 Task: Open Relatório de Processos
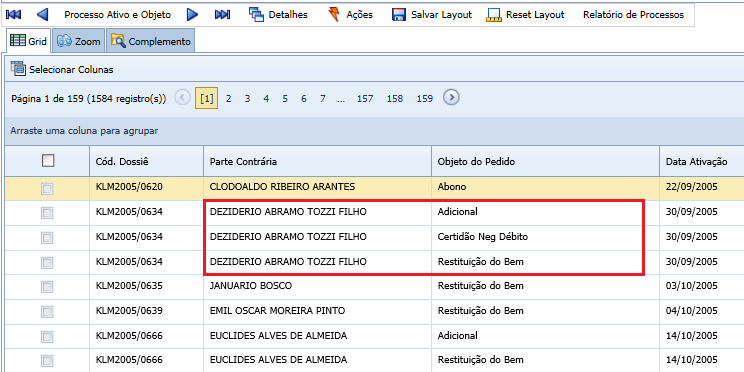(633, 15)
